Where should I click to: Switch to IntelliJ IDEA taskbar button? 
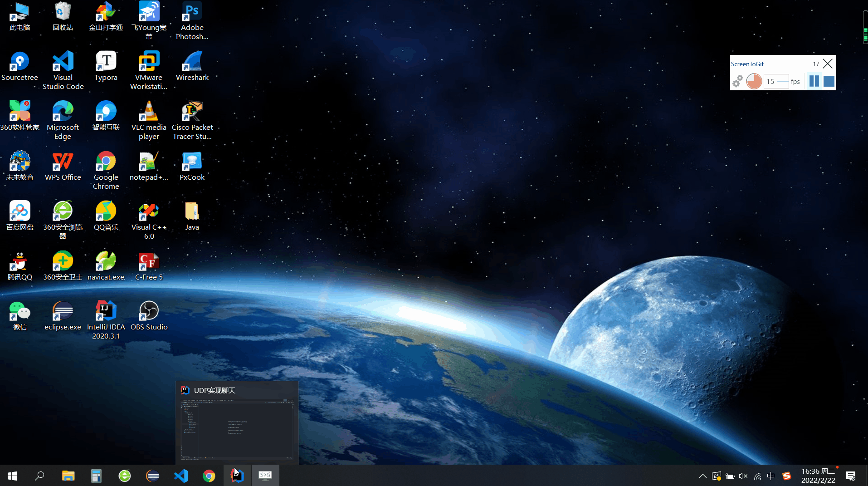coord(237,476)
